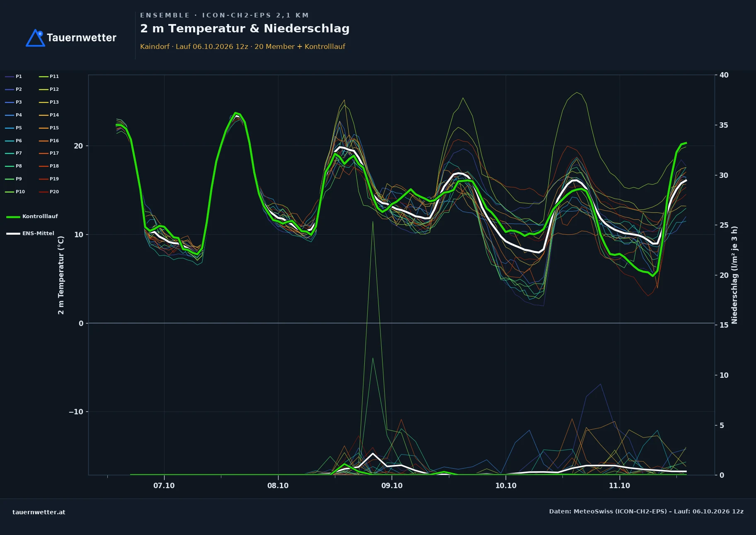Click the Kaindorf run info subtitle

[242, 47]
